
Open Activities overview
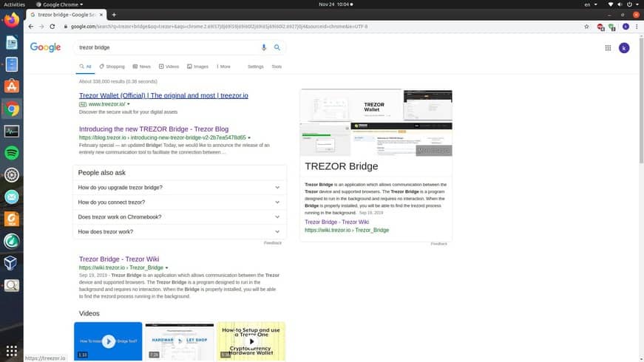[x=14, y=4]
